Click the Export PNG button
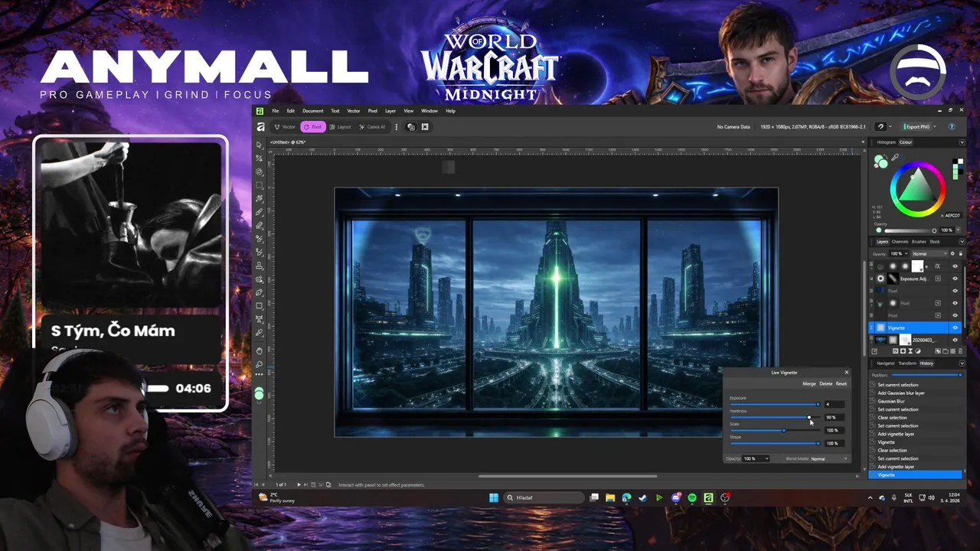Viewport: 980px width, 551px height. 916,126
